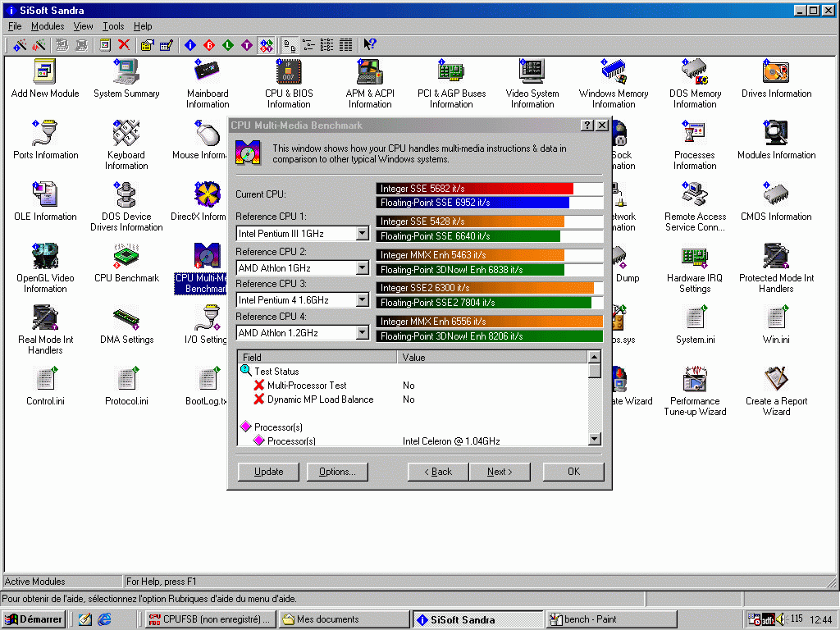The width and height of the screenshot is (840, 630).
Task: Show listing modules (green L diamond)
Action: 228,45
